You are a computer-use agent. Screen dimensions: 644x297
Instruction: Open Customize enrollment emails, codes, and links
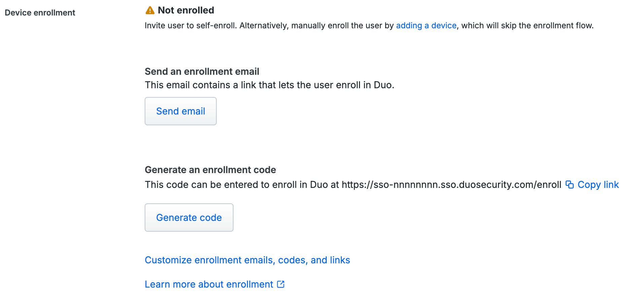pos(247,260)
